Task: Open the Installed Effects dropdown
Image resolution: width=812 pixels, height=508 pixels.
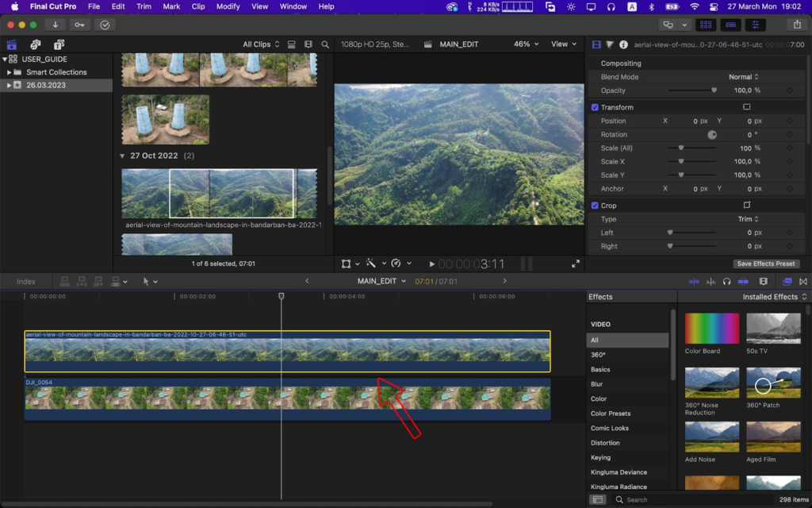Action: coord(775,297)
